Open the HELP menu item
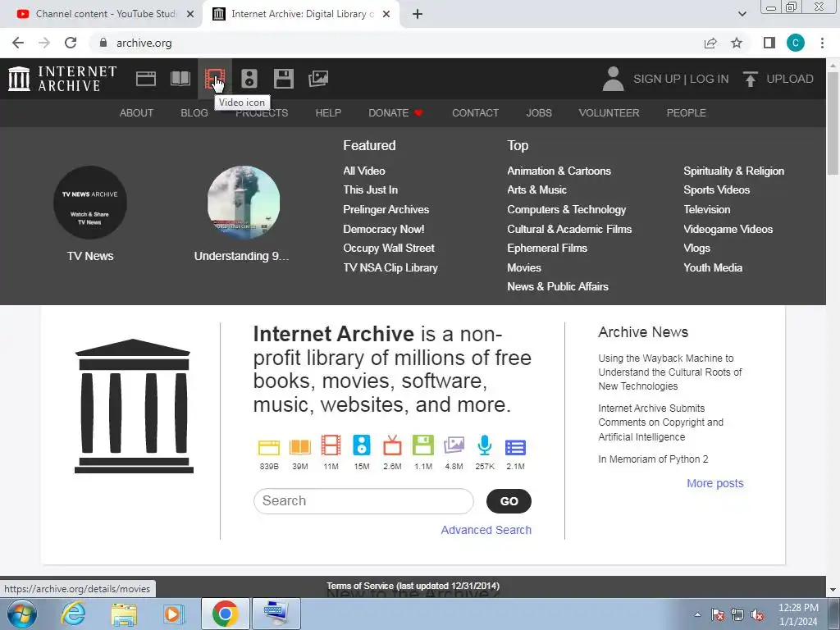The height and width of the screenshot is (630, 840). point(328,113)
